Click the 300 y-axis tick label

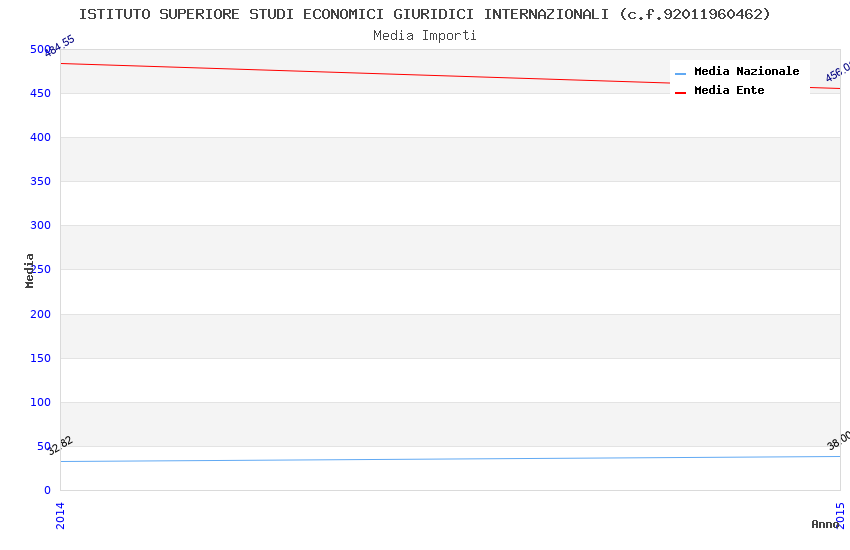click(40, 225)
